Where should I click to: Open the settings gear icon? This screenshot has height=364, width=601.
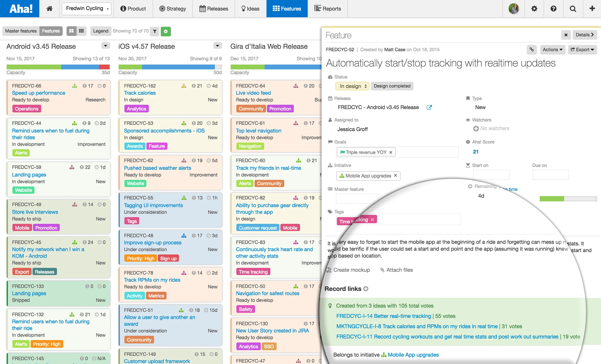pos(534,9)
